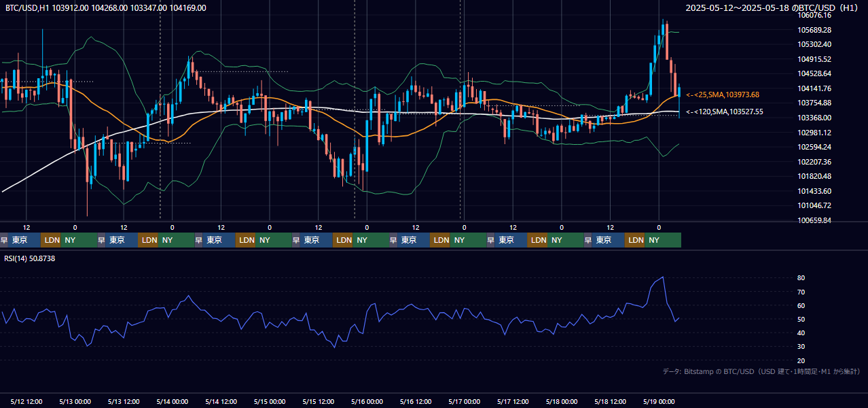Click the 5/15 00:00 time label

point(270,401)
